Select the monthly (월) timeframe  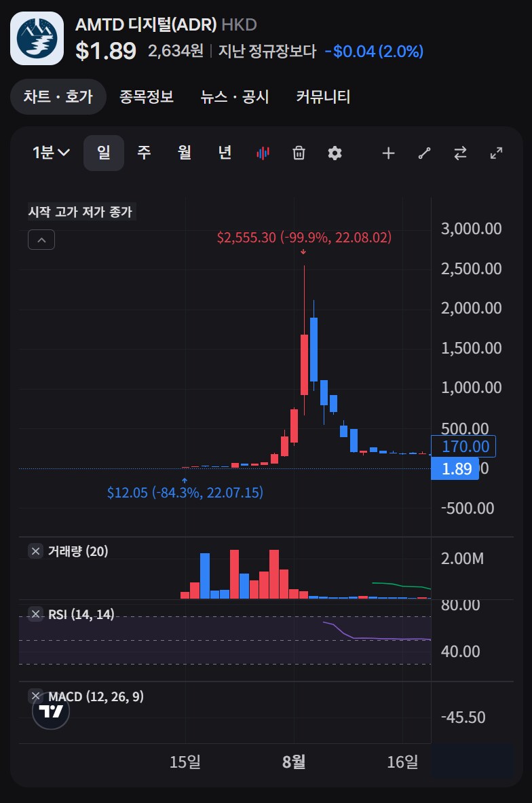185,153
